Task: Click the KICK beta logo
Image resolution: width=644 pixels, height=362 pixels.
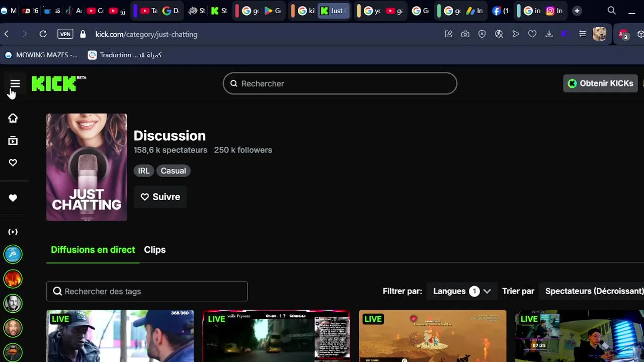Action: pyautogui.click(x=58, y=83)
